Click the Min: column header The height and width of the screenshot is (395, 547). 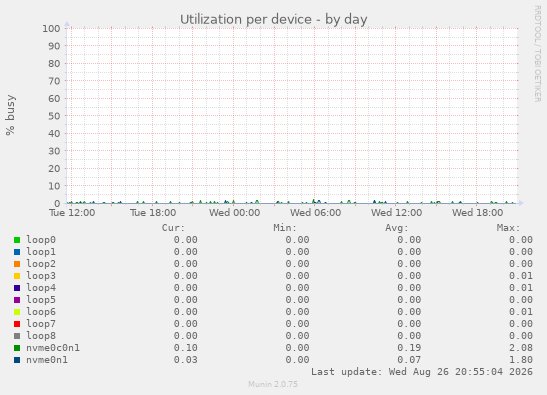[x=285, y=228]
